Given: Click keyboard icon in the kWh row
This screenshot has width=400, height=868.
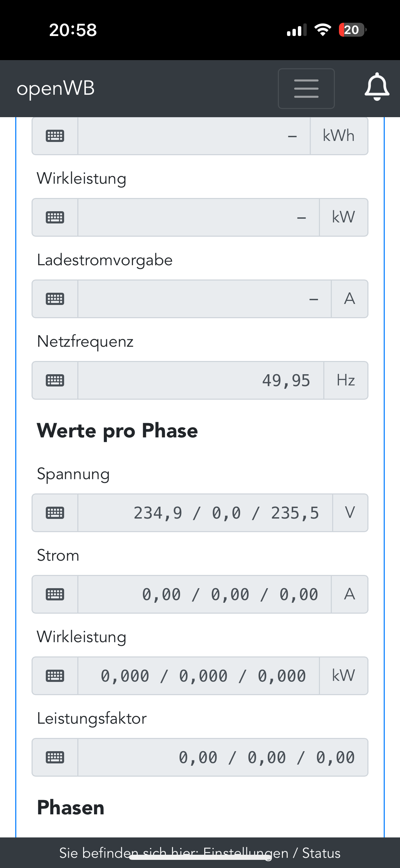Looking at the screenshot, I should tap(55, 136).
